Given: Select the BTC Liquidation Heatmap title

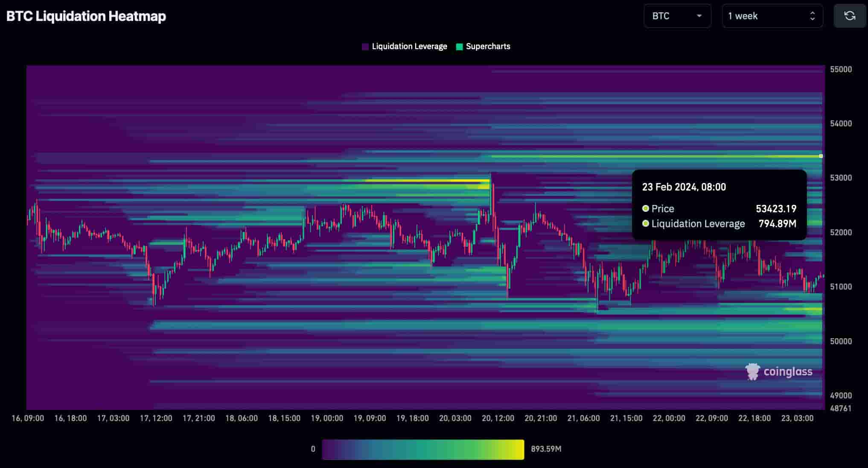Looking at the screenshot, I should pos(86,16).
